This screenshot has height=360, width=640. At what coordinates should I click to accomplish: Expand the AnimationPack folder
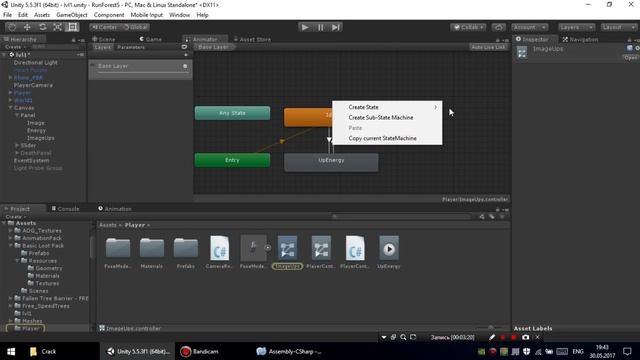[x=11, y=238]
